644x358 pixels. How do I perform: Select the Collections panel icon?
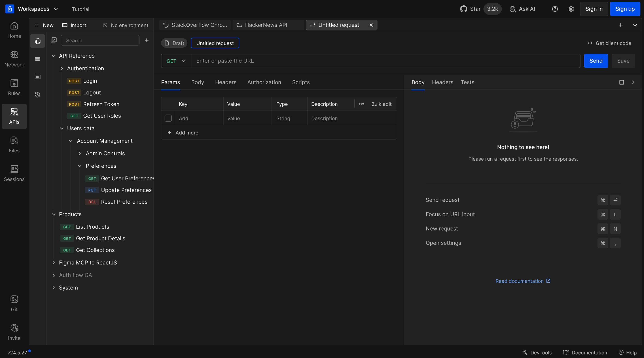pos(38,41)
